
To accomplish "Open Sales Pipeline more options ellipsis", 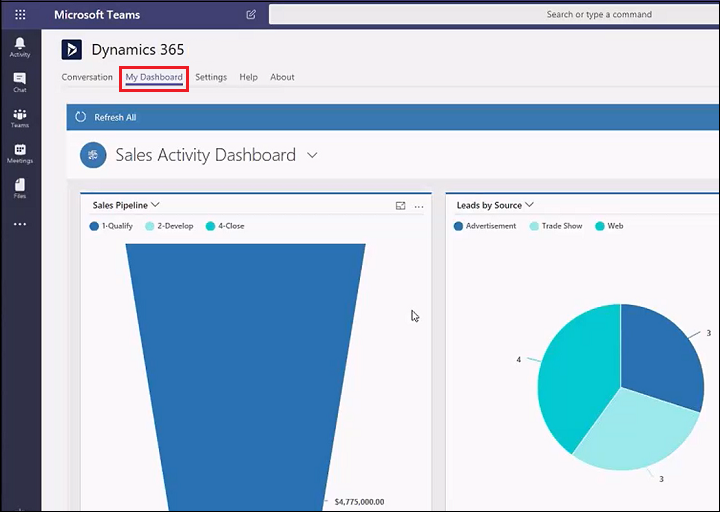I will (419, 206).
